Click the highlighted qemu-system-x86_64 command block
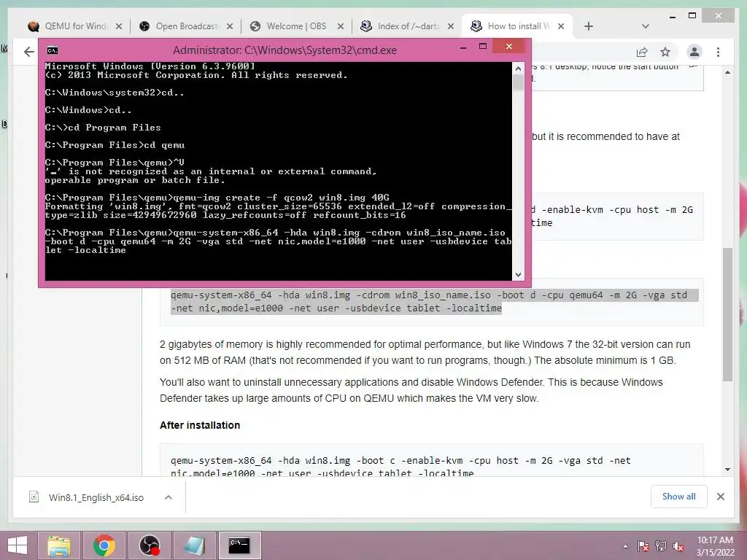 (x=431, y=301)
